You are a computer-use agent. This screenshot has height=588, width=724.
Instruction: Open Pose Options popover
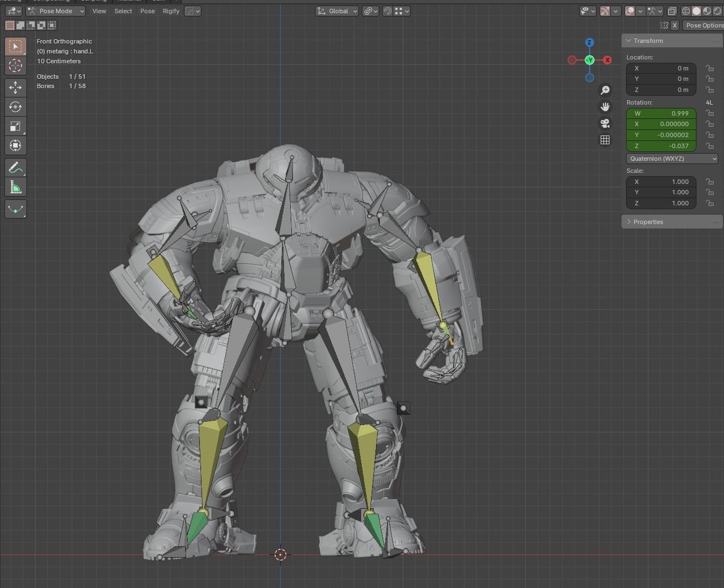[x=704, y=25]
